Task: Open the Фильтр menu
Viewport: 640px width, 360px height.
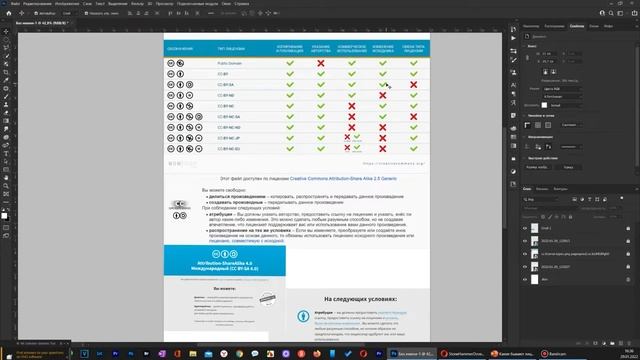Action: tap(137, 4)
